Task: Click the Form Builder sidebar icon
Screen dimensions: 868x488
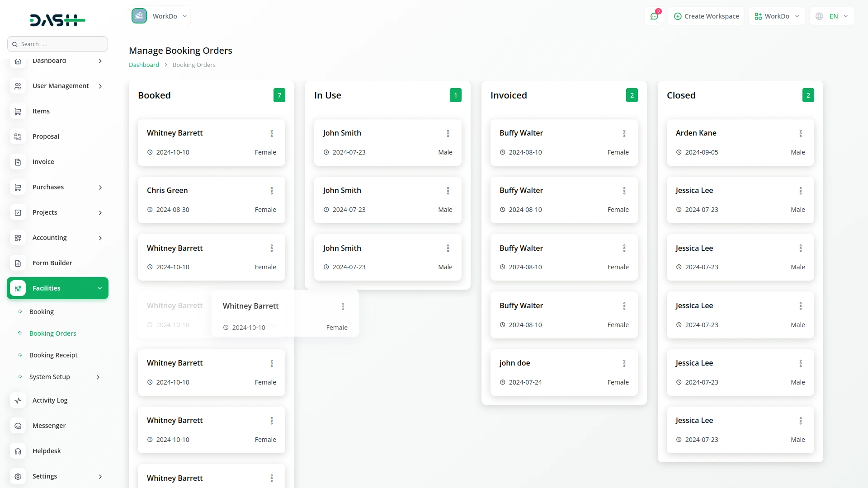Action: (x=18, y=263)
